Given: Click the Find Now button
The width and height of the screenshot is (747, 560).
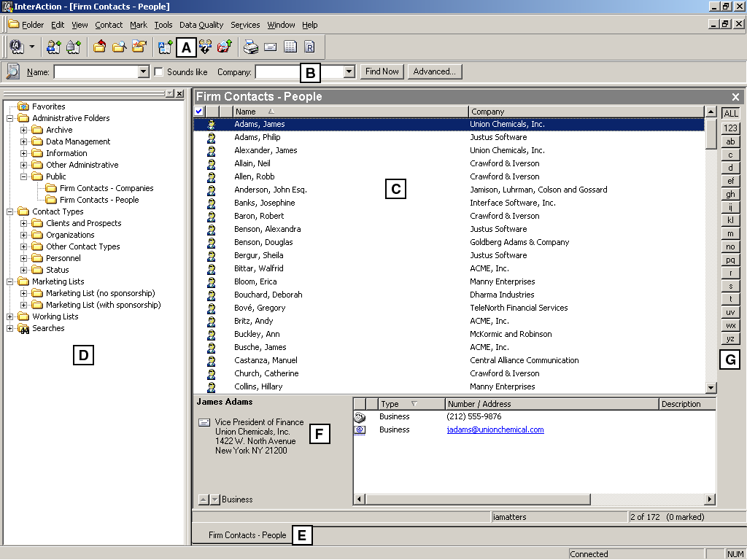Looking at the screenshot, I should pos(382,71).
